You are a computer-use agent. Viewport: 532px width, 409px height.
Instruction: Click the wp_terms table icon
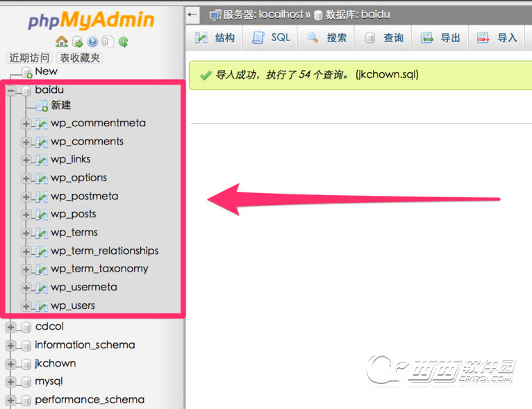point(41,233)
